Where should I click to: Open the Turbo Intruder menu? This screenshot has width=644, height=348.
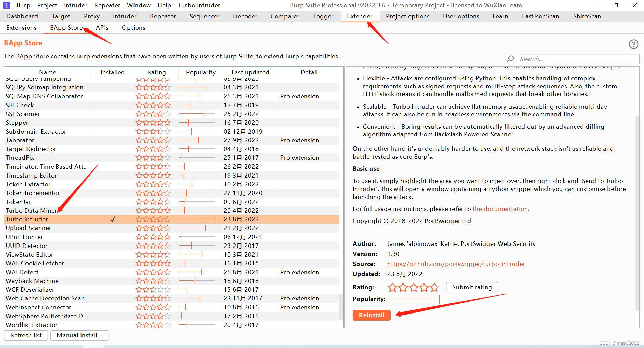point(199,5)
